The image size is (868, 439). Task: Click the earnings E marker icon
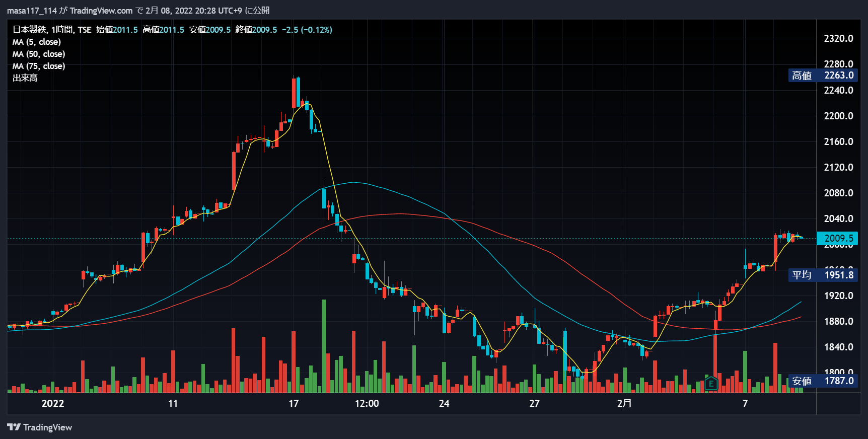click(x=711, y=384)
